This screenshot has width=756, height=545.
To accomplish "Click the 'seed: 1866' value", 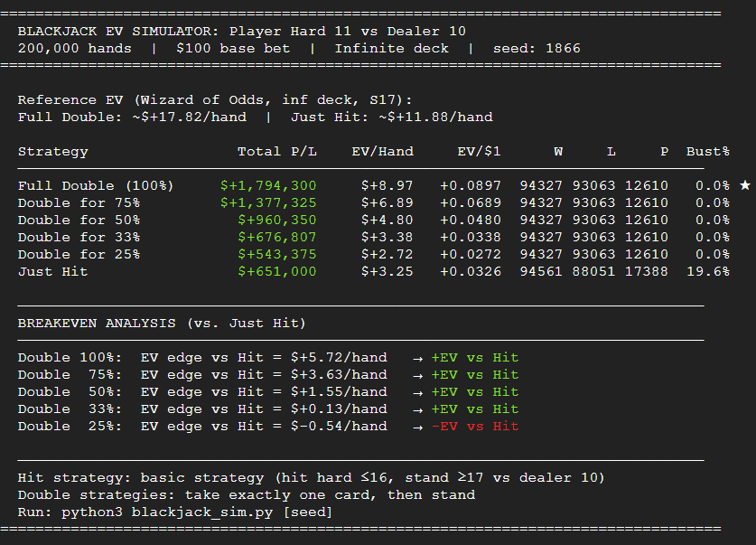I will pyautogui.click(x=537, y=49).
